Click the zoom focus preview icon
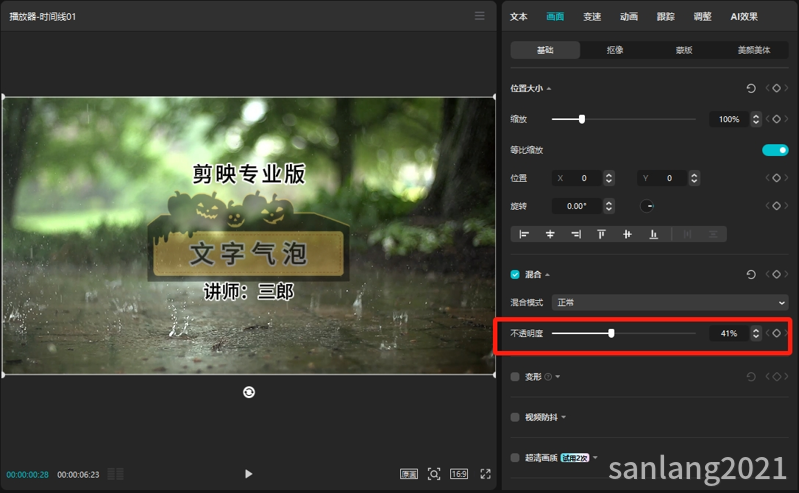 434,474
